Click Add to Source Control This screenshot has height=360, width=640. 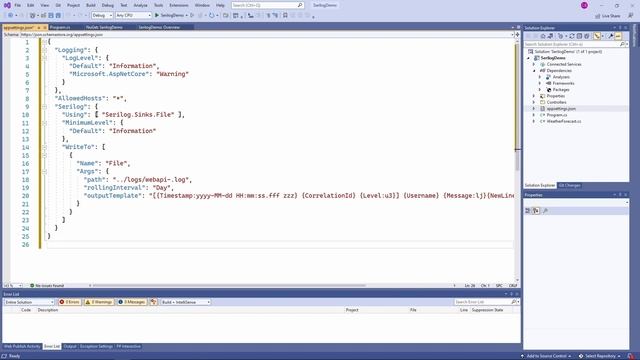(546, 356)
